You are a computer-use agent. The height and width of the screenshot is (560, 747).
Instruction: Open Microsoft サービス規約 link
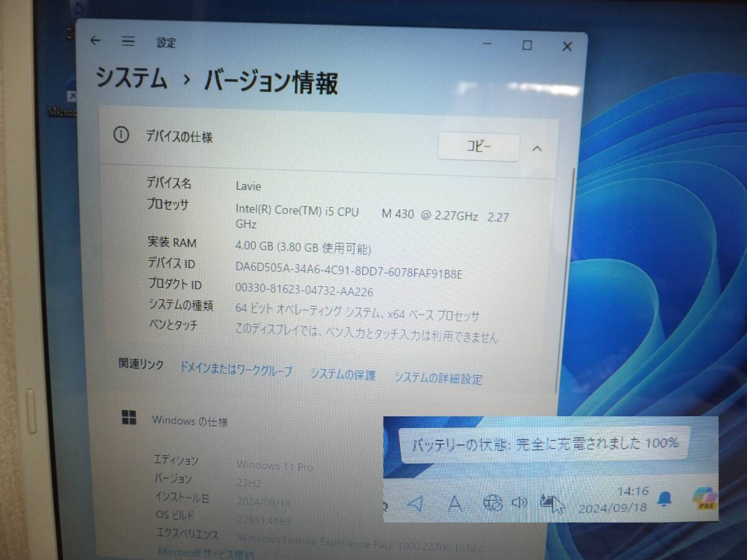205,553
